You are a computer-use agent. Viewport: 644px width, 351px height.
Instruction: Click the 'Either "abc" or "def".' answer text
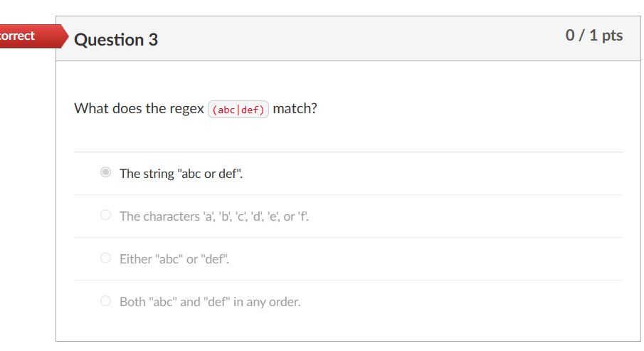(174, 259)
